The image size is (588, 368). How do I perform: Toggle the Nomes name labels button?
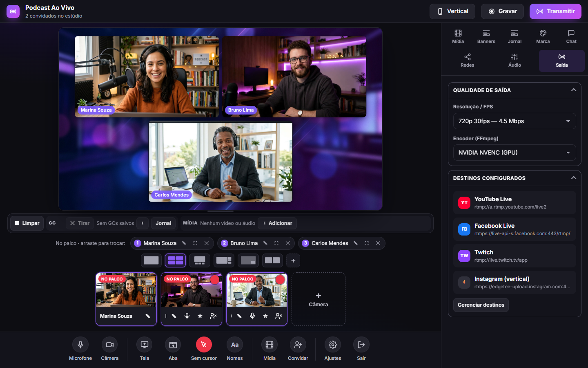(235, 345)
